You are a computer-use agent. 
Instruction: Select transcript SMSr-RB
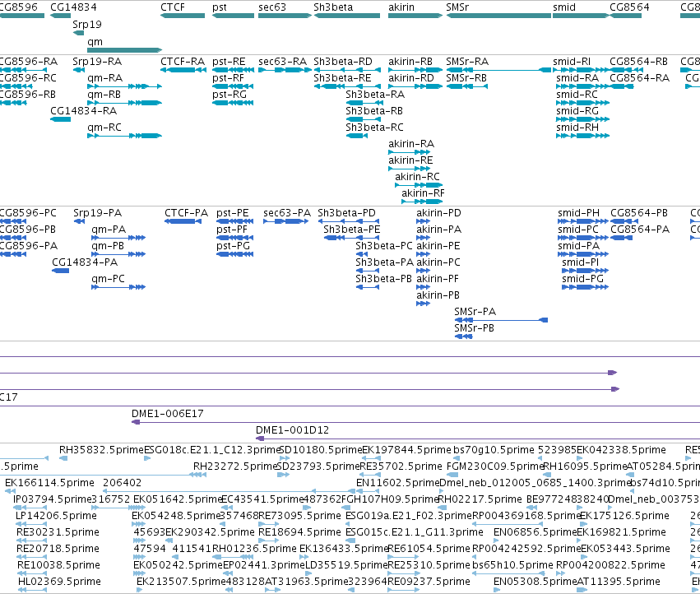click(x=467, y=86)
